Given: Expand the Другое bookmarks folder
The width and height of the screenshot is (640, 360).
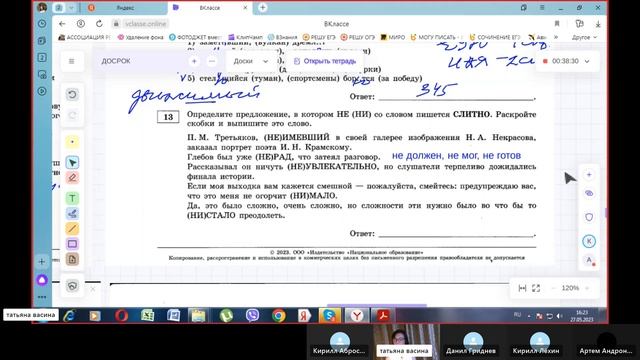Looking at the screenshot, I should tap(584, 37).
